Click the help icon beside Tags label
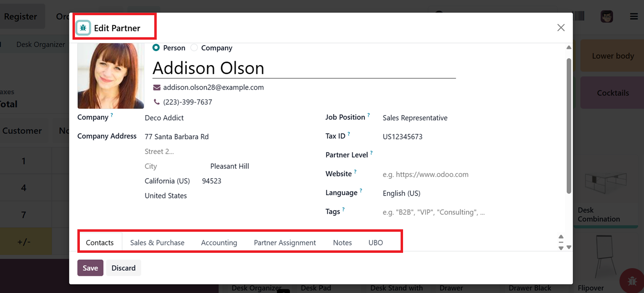644x293 pixels. click(343, 210)
